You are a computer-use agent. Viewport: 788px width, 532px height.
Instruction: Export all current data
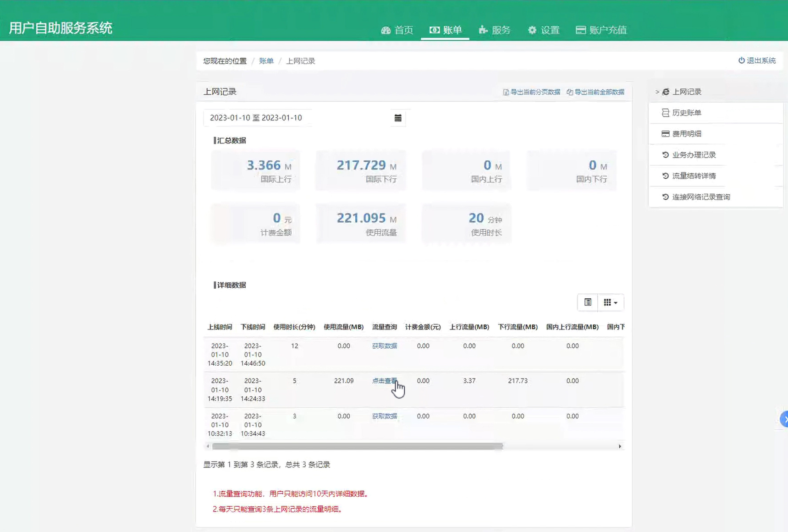595,92
